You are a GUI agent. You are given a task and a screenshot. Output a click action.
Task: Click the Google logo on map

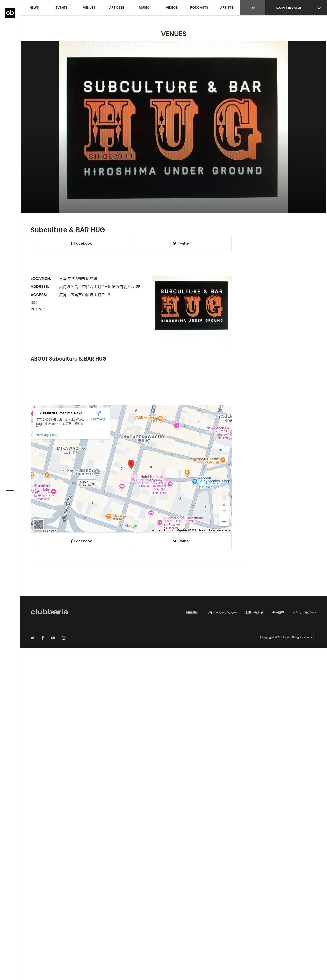pyautogui.click(x=131, y=526)
